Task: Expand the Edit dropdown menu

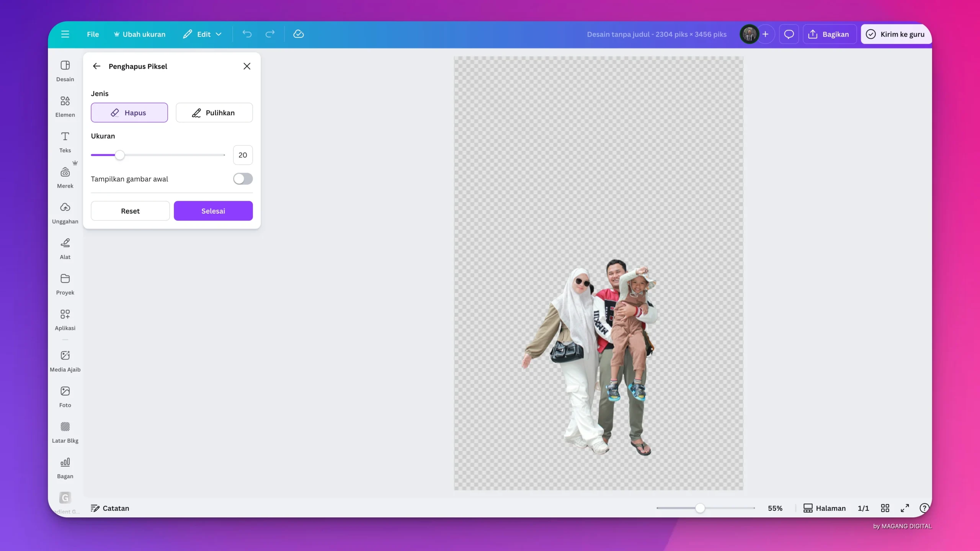Action: (203, 34)
